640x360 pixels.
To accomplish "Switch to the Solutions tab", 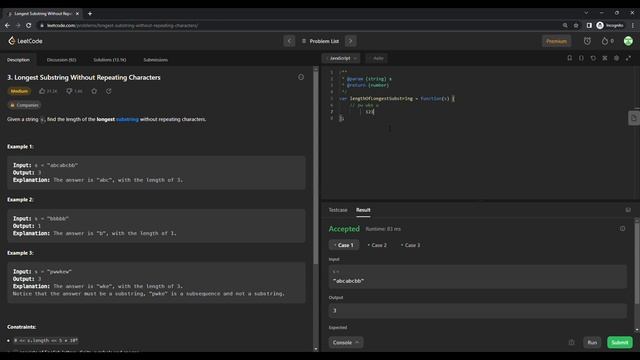I will (x=109, y=60).
